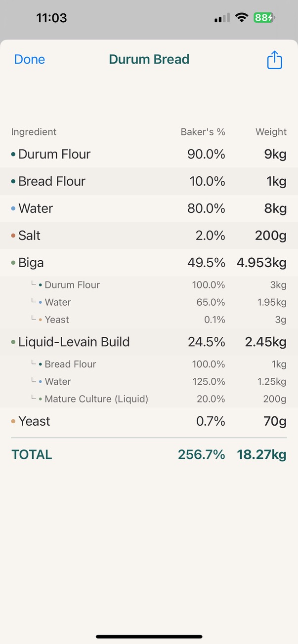This screenshot has width=298, height=644.
Task: Tap the battery indicator icon
Action: click(264, 18)
